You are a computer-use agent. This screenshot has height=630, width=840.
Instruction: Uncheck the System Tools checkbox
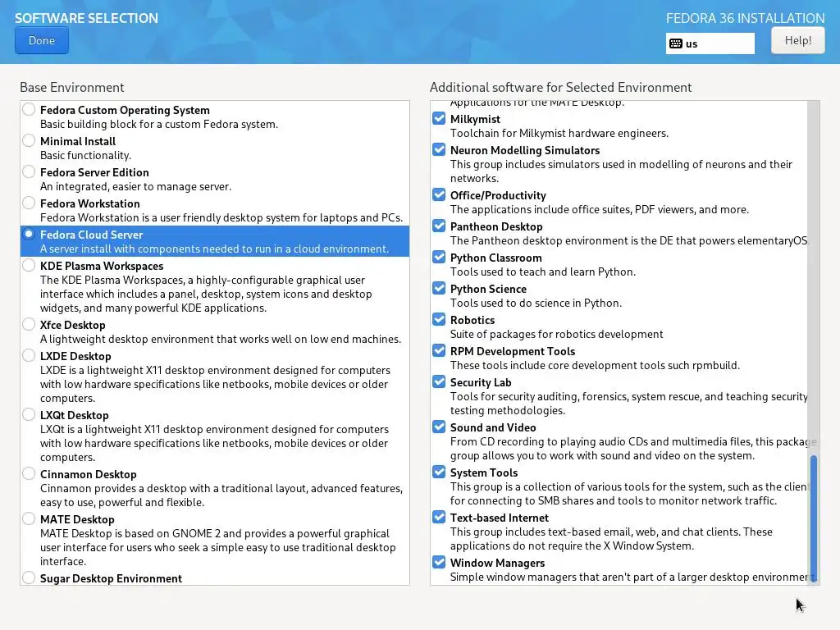(x=439, y=472)
